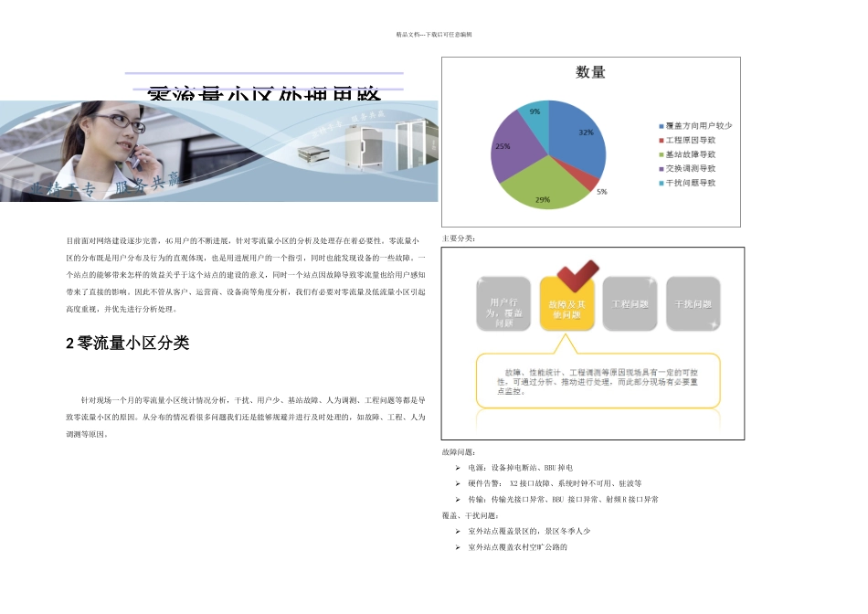Click the legend label 交换调测导致
The image size is (868, 614).
click(691, 169)
